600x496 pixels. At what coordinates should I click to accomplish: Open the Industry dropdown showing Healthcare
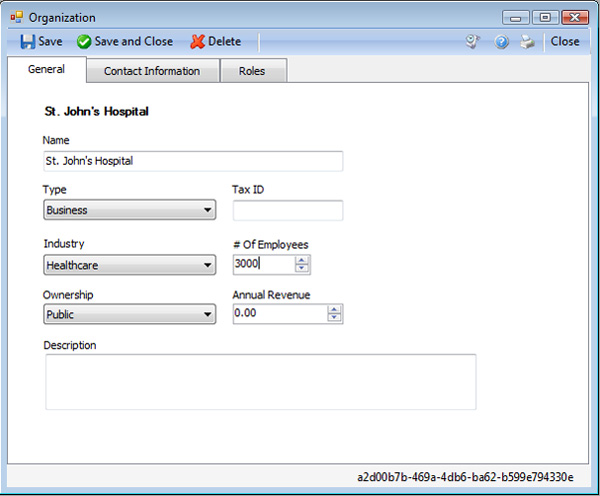click(x=130, y=265)
